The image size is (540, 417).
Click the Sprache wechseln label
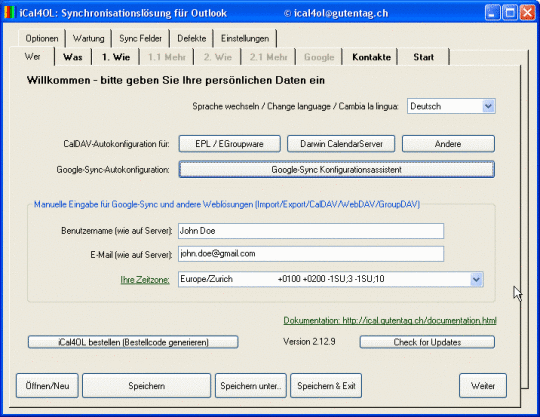(295, 106)
